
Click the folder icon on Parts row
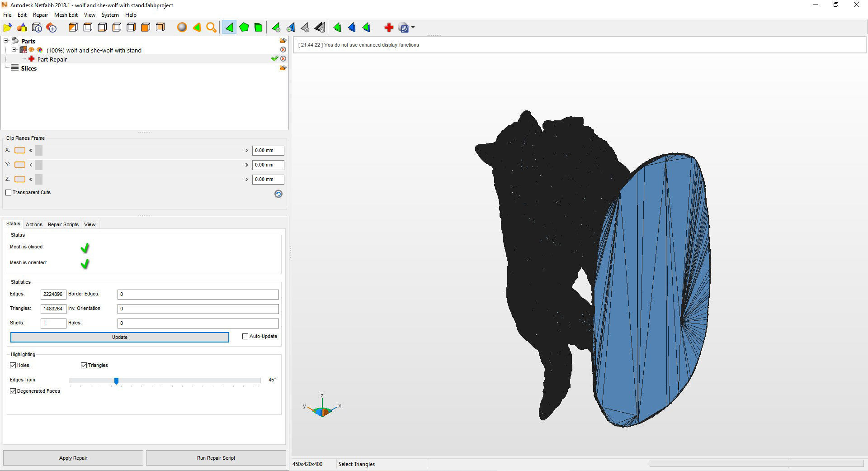pos(283,41)
